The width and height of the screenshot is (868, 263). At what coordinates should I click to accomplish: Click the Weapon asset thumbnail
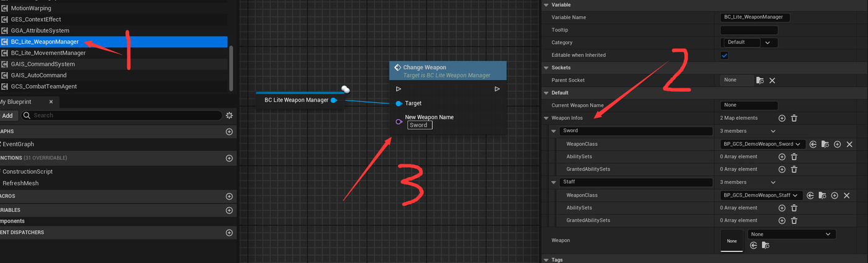(732, 241)
